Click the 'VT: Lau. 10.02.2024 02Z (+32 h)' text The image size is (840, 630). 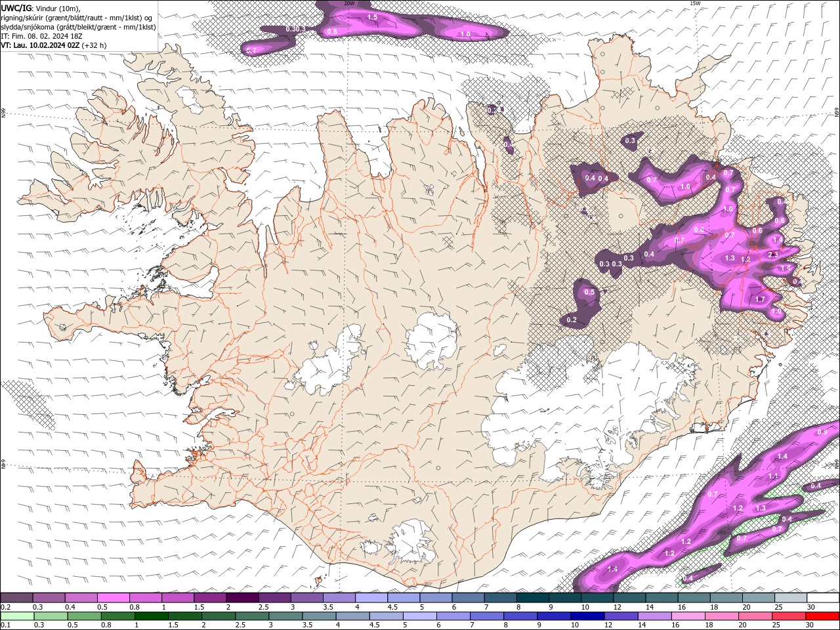point(54,45)
